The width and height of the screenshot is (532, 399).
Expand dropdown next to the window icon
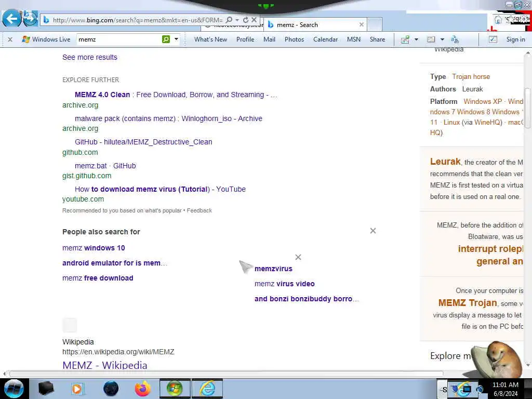[442, 39]
